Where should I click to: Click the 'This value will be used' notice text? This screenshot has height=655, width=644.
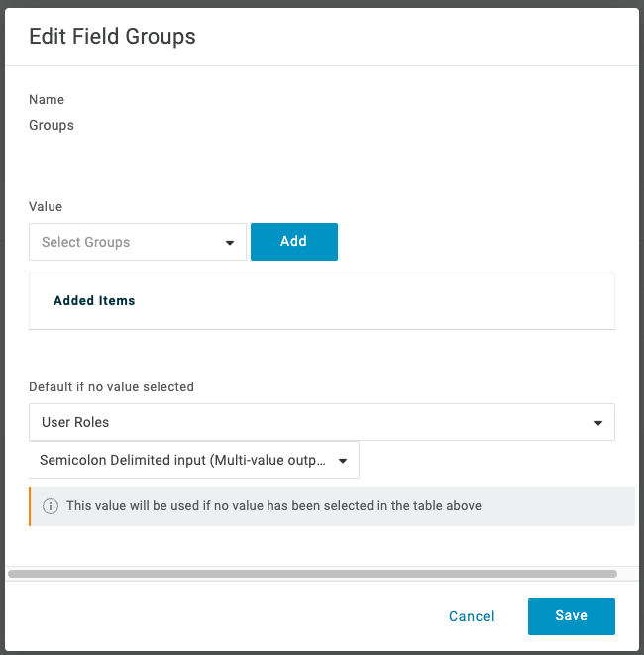click(273, 506)
